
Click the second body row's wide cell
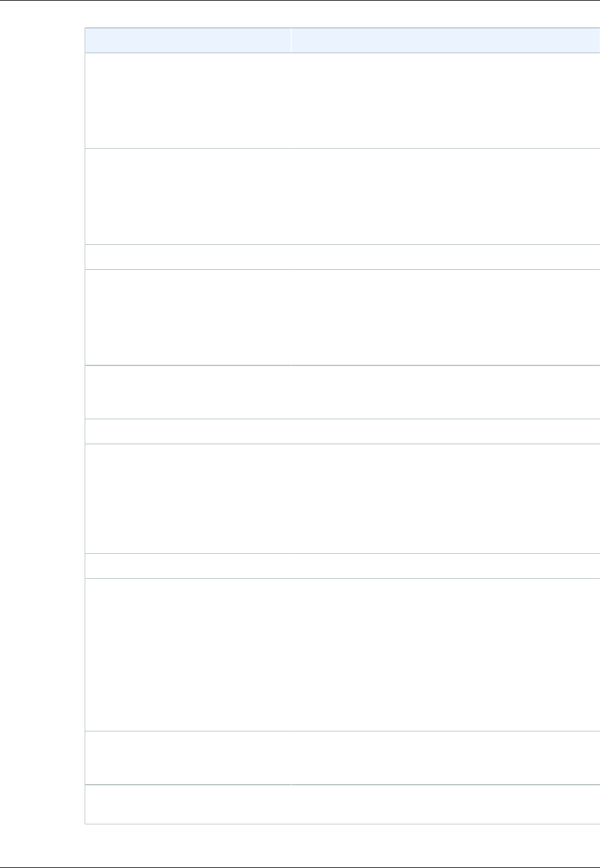(x=446, y=196)
